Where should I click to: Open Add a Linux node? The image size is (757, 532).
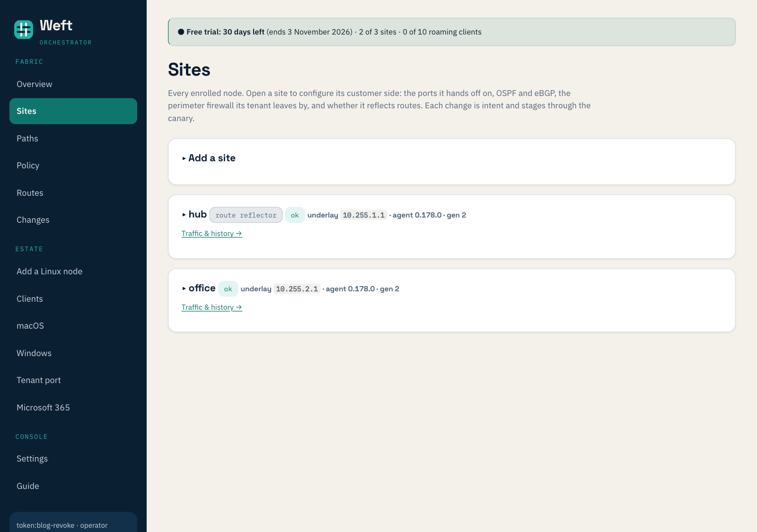tap(73, 271)
